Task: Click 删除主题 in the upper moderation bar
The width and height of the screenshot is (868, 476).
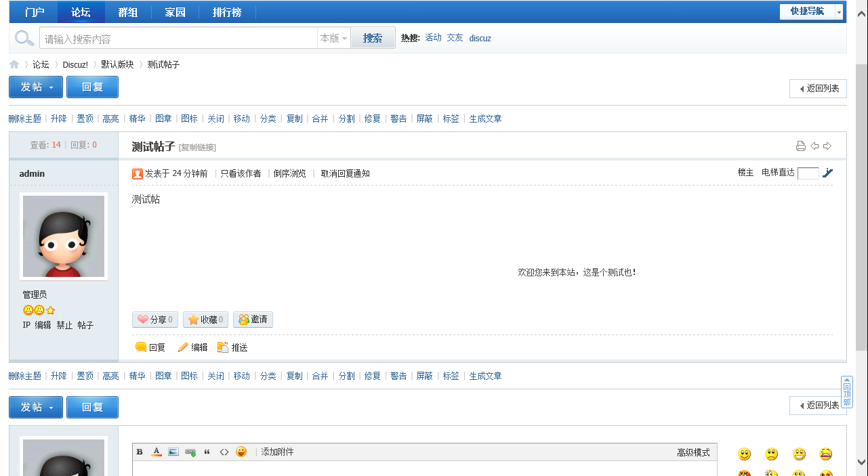Action: (x=25, y=118)
